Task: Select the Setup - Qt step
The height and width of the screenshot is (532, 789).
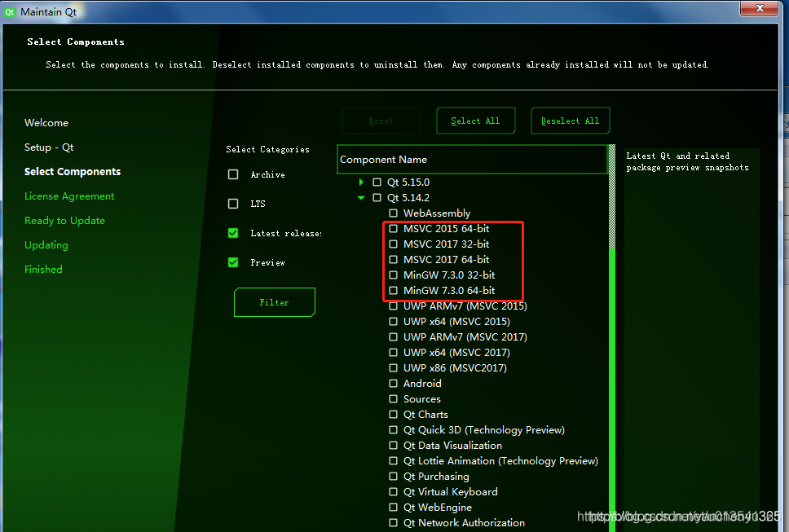Action: [49, 147]
